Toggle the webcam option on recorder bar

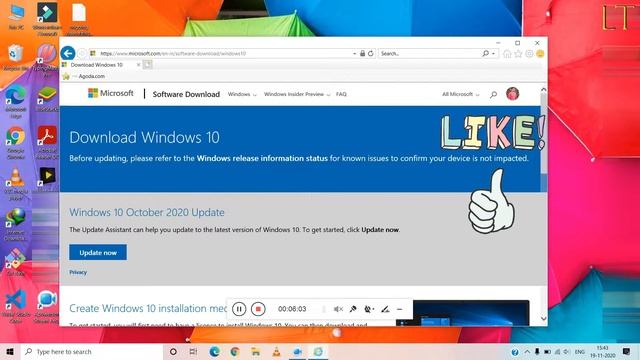[x=369, y=309]
